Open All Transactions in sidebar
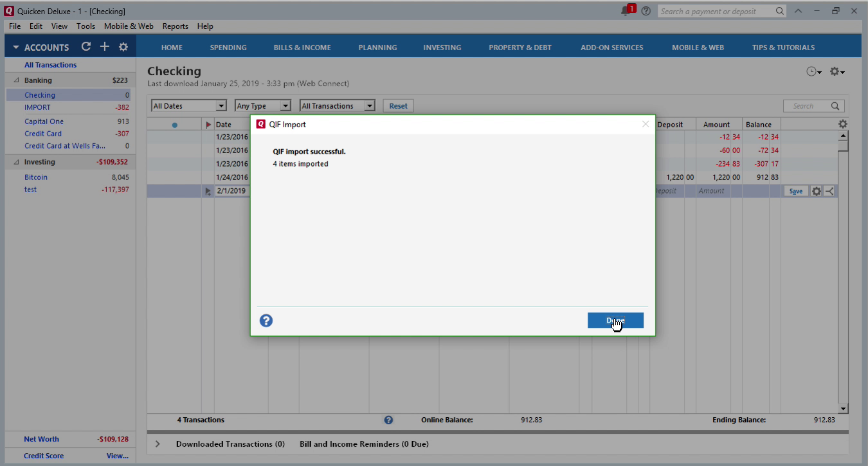 click(x=50, y=65)
